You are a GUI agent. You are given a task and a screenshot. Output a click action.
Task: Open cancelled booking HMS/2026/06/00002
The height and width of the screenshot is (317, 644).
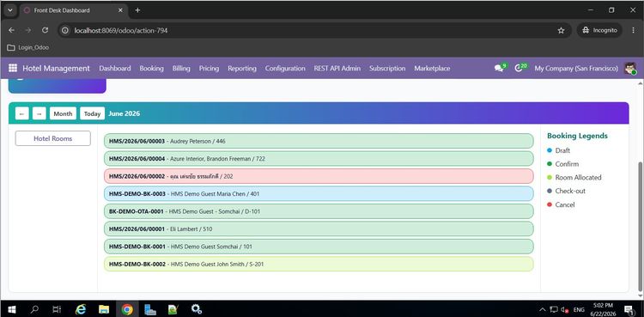[319, 176]
